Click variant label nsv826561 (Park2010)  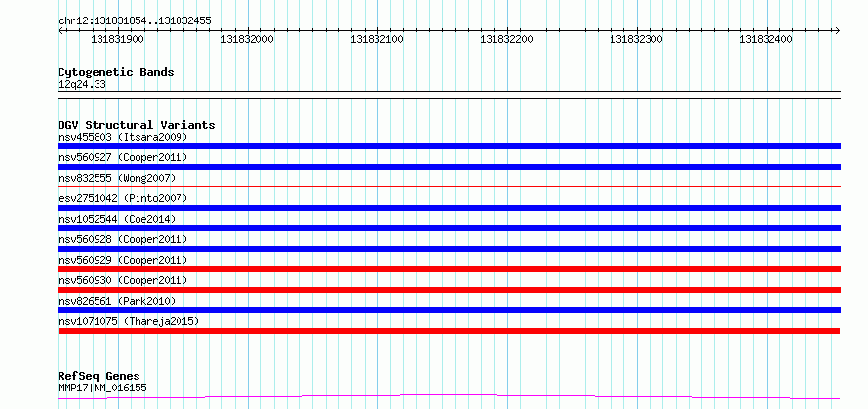(117, 301)
